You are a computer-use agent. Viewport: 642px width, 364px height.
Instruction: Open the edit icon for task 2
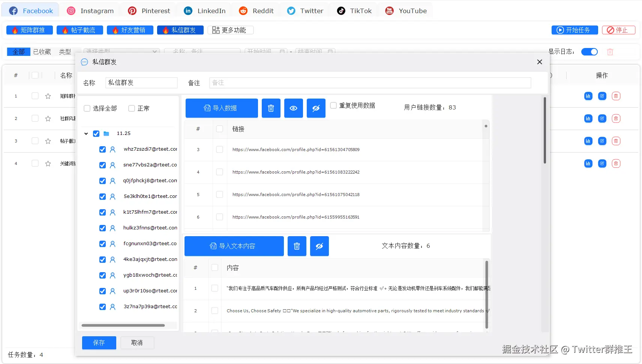[x=602, y=118]
